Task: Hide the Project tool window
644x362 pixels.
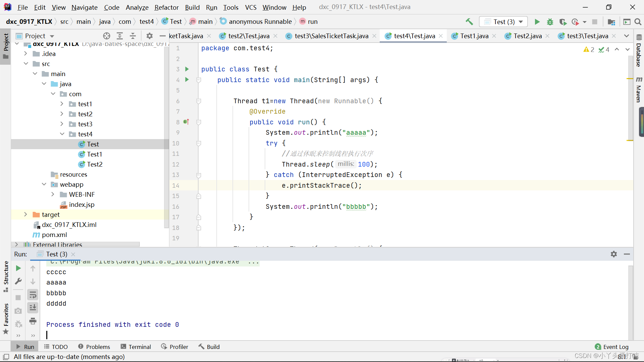Action: [163, 36]
